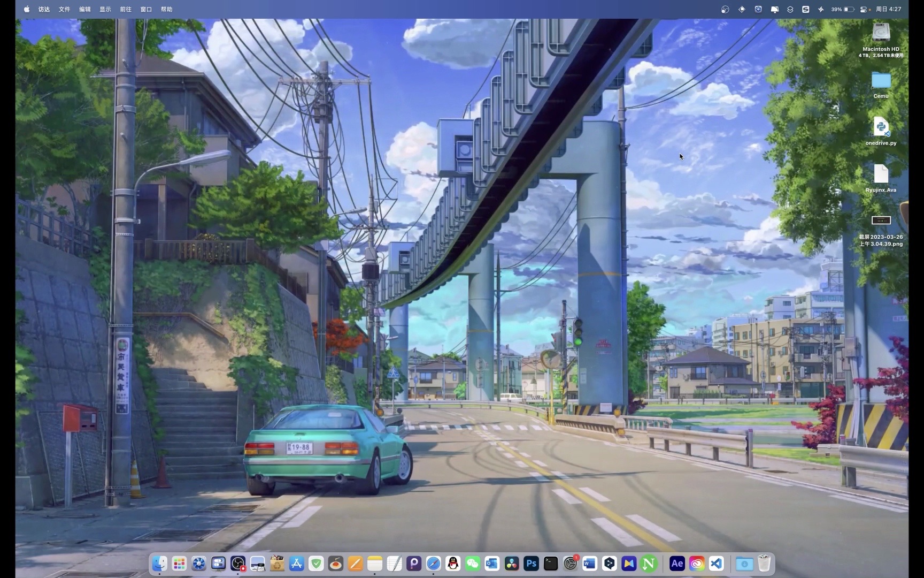Select the Ryujinx.Ava file on desktop
The width and height of the screenshot is (924, 578).
pos(881,174)
